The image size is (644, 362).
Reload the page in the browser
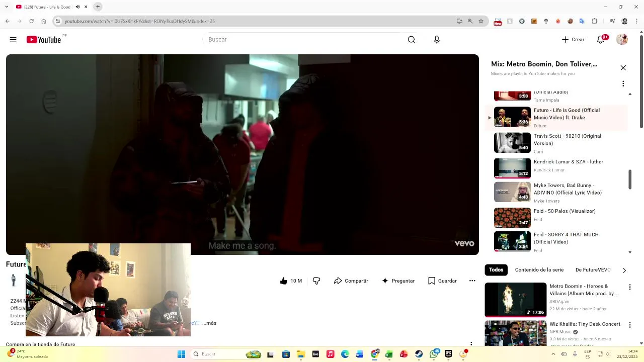[x=32, y=21]
